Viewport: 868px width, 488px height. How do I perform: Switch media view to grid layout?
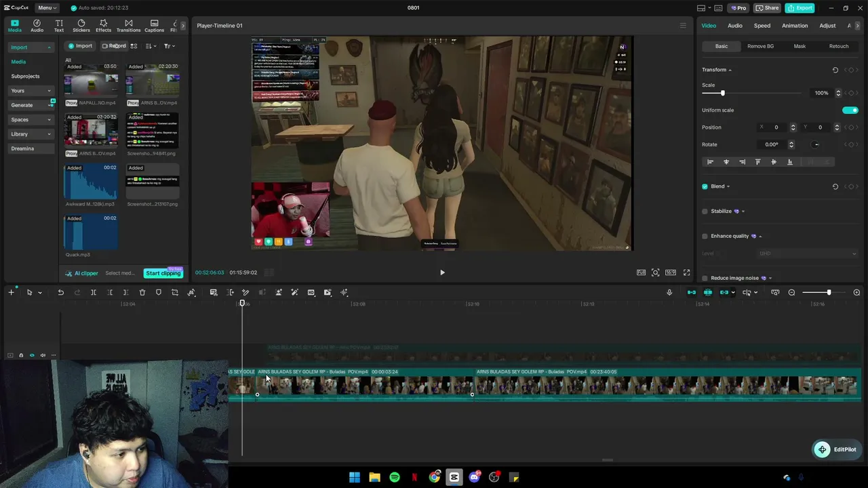pyautogui.click(x=134, y=46)
